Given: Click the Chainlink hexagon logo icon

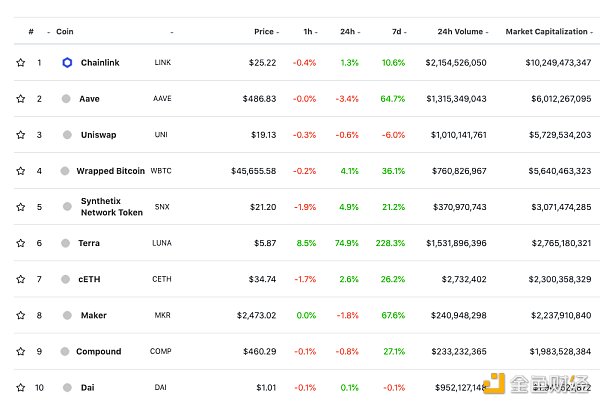Looking at the screenshot, I should [67, 62].
